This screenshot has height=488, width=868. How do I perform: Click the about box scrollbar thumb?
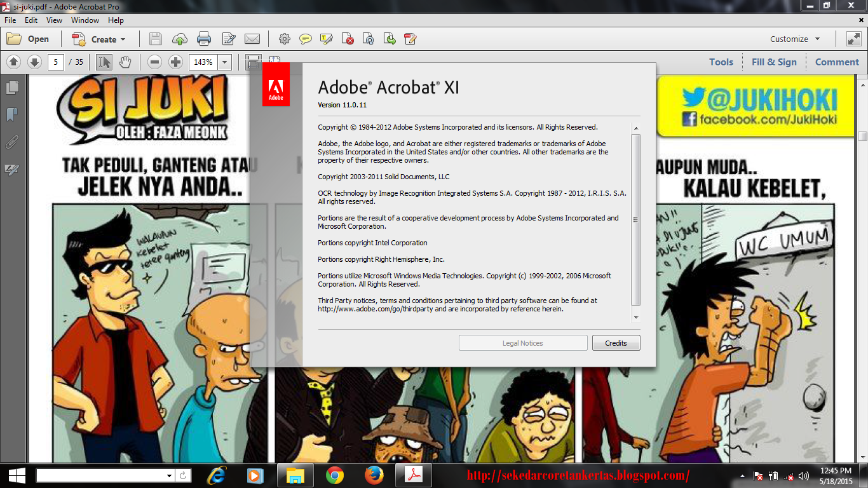tap(635, 220)
